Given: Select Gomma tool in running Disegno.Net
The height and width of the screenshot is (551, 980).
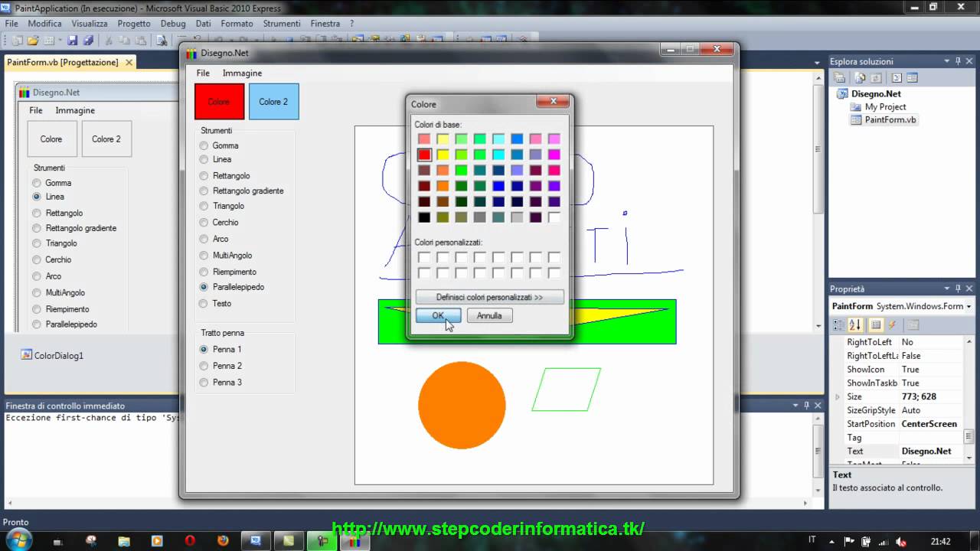Looking at the screenshot, I should 220,145.
